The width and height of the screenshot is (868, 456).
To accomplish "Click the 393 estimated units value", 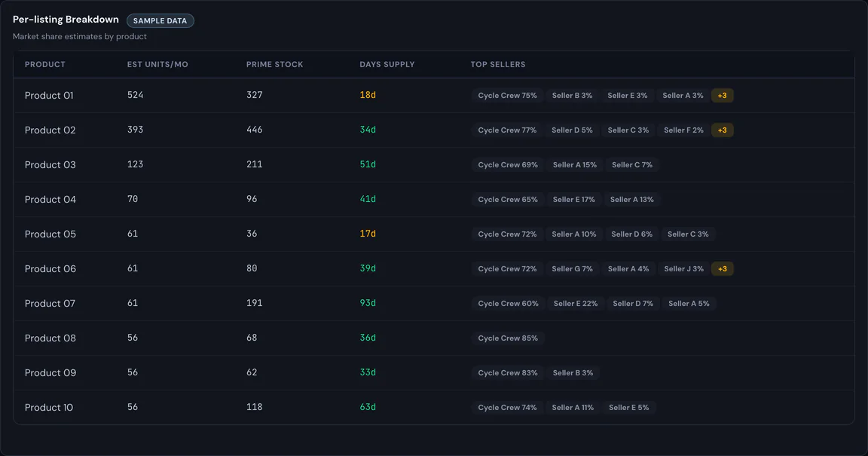I will (x=135, y=130).
